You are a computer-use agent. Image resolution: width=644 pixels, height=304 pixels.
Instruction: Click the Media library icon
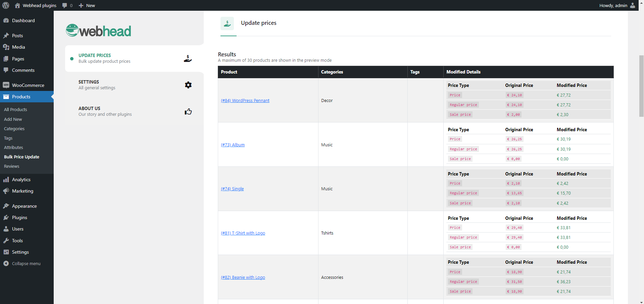click(6, 47)
